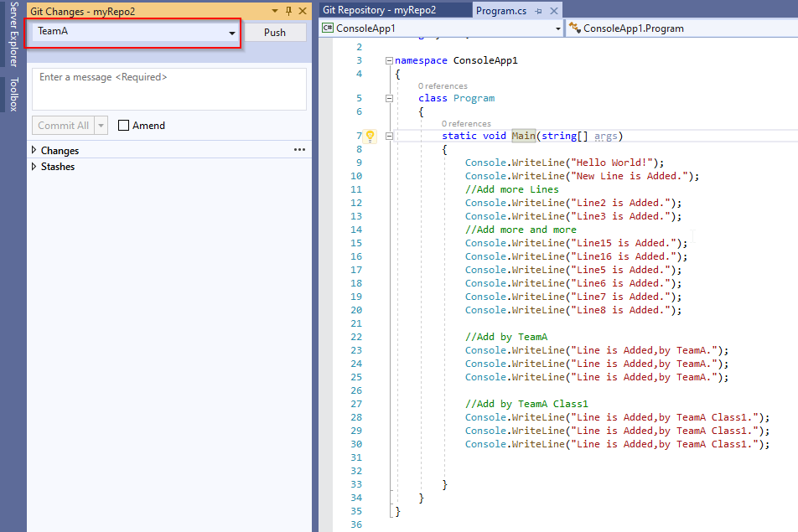Open the TeamA branch dropdown
This screenshot has height=532, width=798.
pos(136,32)
